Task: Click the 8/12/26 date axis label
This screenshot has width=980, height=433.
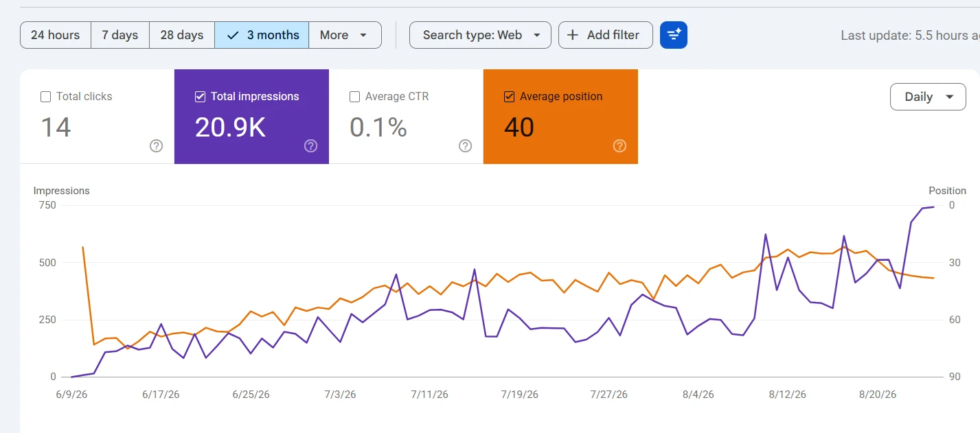Action: pyautogui.click(x=788, y=395)
